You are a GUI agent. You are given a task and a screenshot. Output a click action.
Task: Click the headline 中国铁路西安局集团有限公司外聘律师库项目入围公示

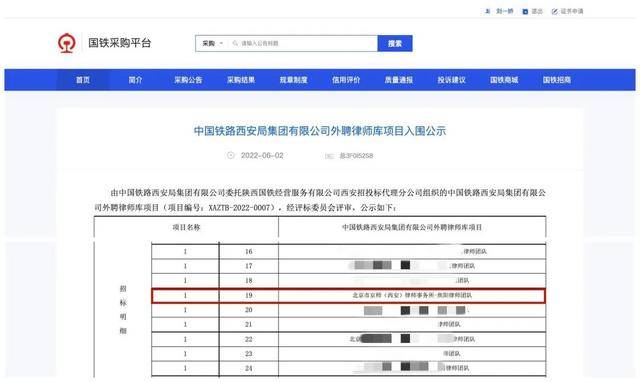pyautogui.click(x=320, y=131)
